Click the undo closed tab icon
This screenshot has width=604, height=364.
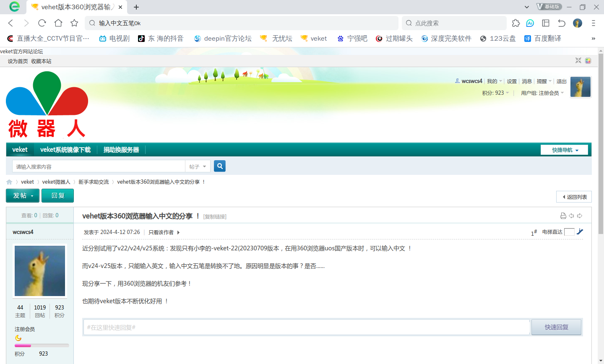[562, 23]
